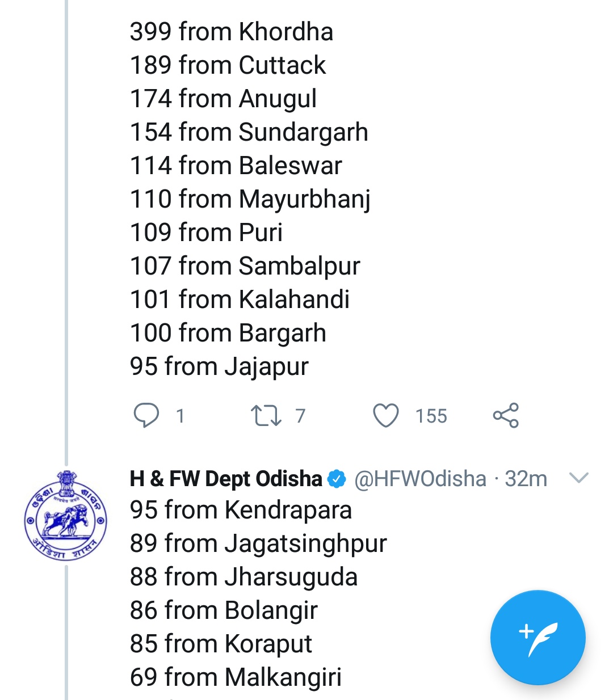
Task: Open H & FW Dept Odisha profile name
Action: [226, 479]
